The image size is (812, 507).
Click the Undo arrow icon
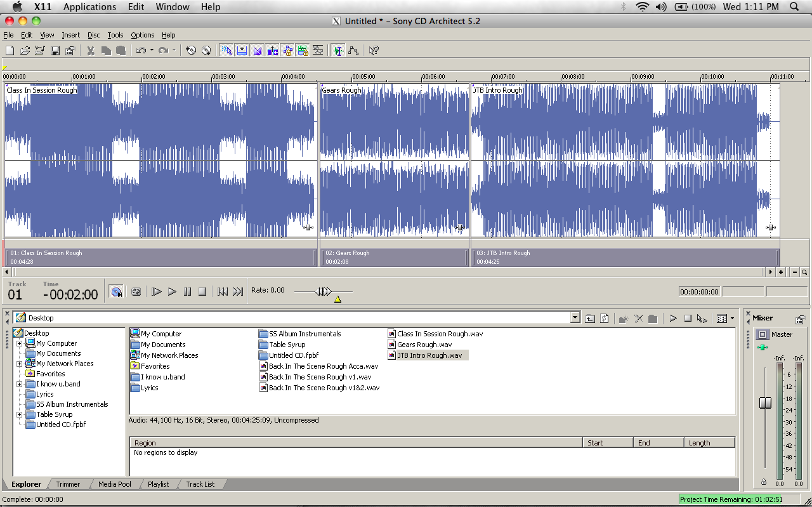[141, 51]
